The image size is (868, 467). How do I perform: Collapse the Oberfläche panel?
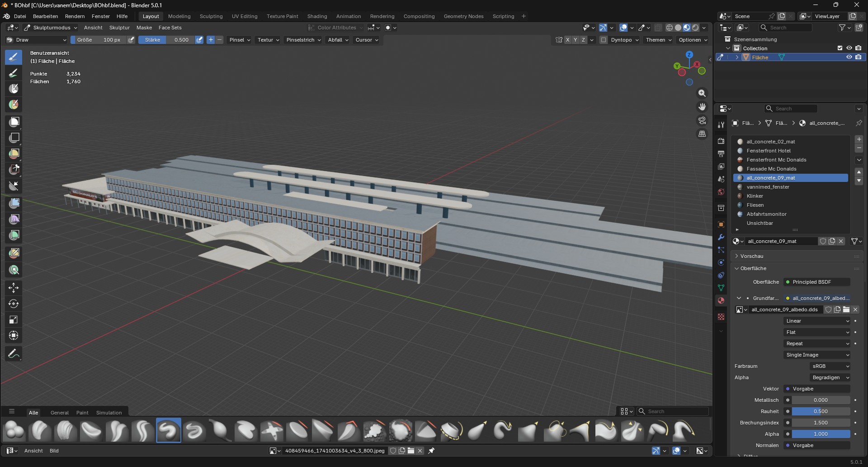click(x=753, y=268)
